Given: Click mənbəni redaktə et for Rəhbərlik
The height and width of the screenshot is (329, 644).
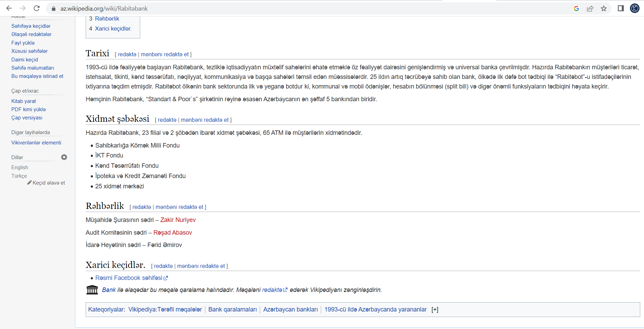Looking at the screenshot, I should (x=180, y=207).
